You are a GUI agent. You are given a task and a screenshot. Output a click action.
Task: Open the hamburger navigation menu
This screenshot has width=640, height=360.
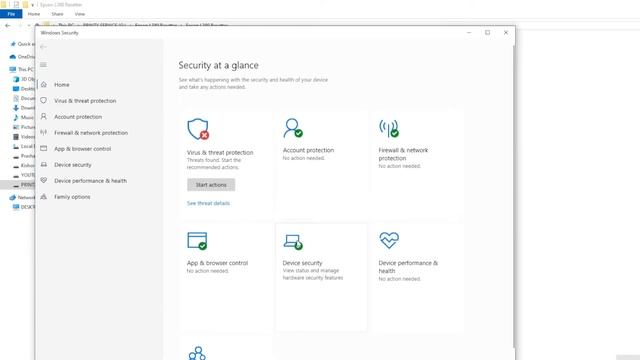point(43,65)
